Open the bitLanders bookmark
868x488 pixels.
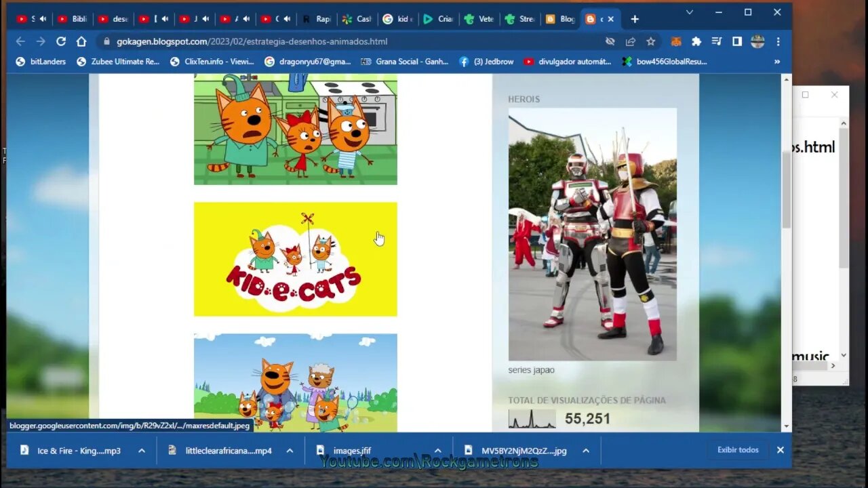pos(41,61)
